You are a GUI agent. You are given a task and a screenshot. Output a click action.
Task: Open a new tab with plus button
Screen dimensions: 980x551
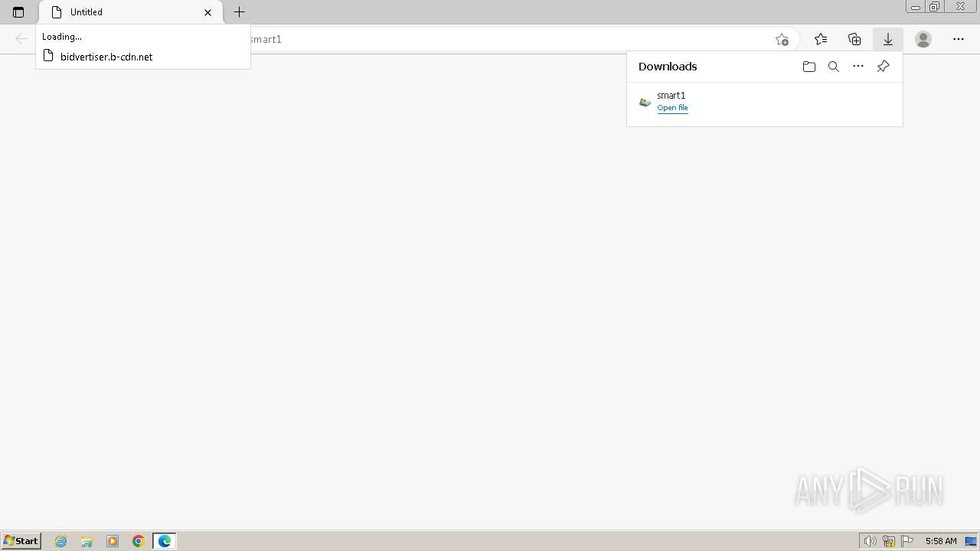[x=239, y=12]
